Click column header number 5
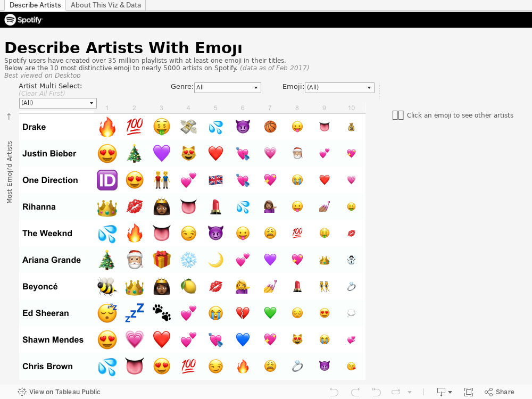The height and width of the screenshot is (399, 532). pyautogui.click(x=215, y=108)
